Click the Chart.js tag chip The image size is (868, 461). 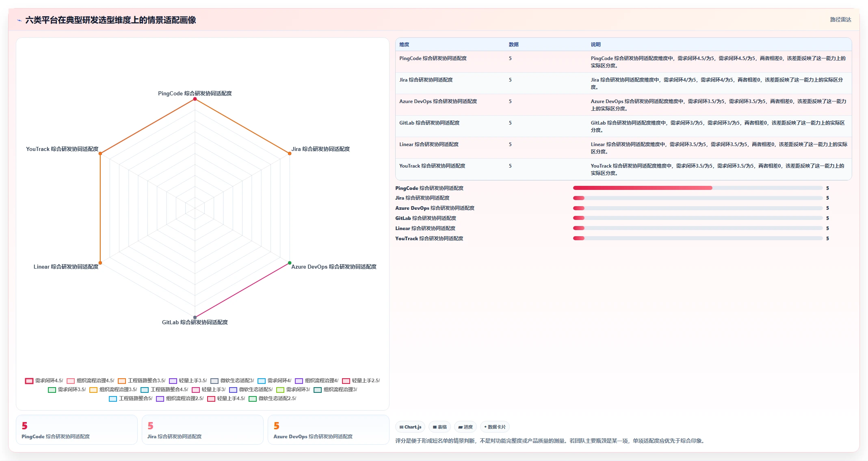click(410, 427)
